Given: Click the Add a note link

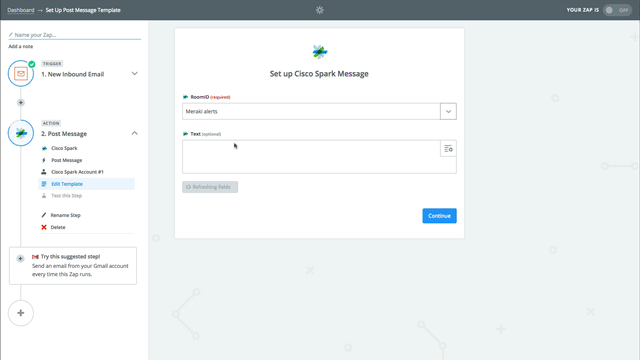Looking at the screenshot, I should coord(20,47).
